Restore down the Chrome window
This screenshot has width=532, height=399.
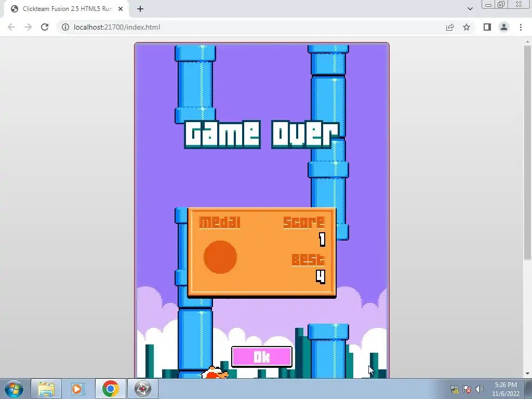point(501,5)
